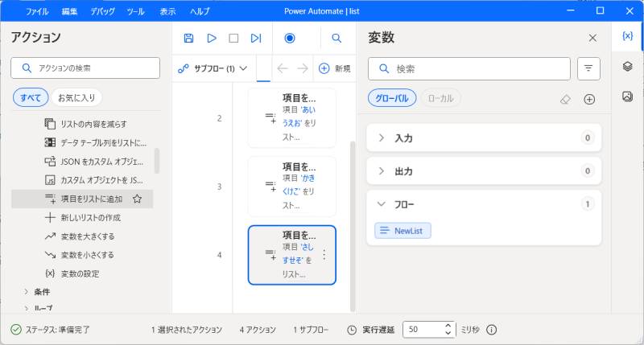644x345 pixels.
Task: Click the eraser clear variables icon
Action: (x=565, y=99)
